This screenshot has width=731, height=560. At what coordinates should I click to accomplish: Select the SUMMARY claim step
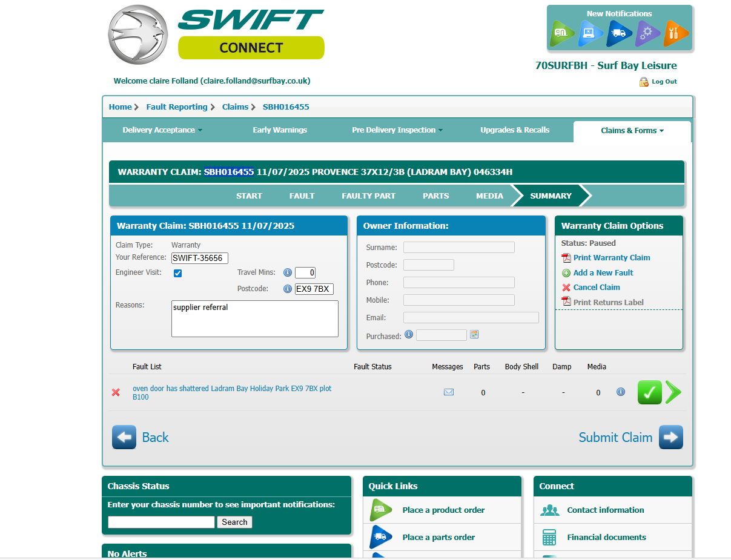tap(551, 196)
